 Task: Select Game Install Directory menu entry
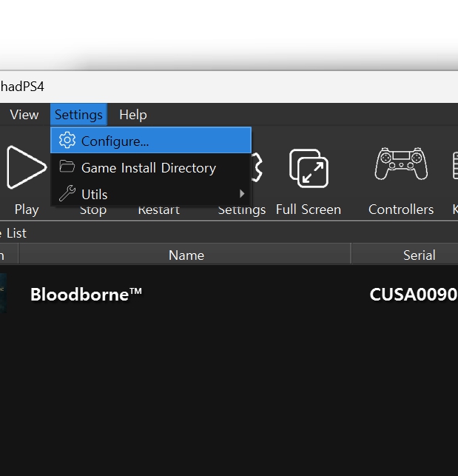pos(151,167)
